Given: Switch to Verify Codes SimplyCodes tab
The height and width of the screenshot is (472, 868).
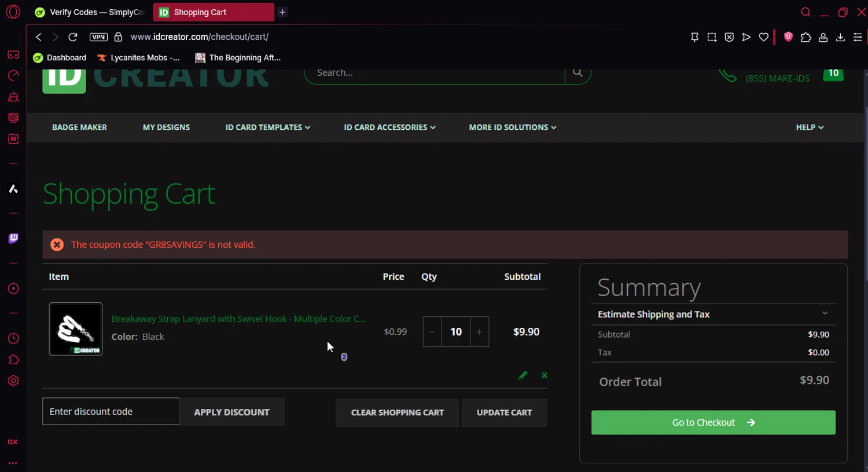Looking at the screenshot, I should [90, 12].
